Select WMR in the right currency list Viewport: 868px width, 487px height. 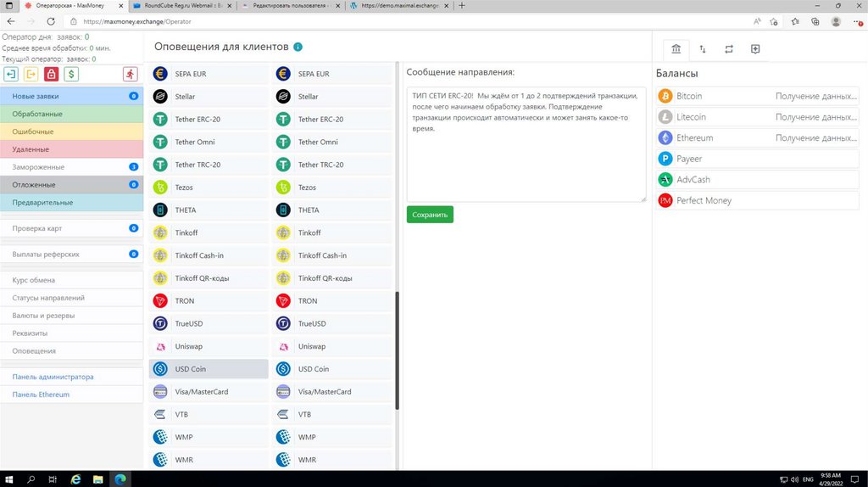[x=331, y=460]
